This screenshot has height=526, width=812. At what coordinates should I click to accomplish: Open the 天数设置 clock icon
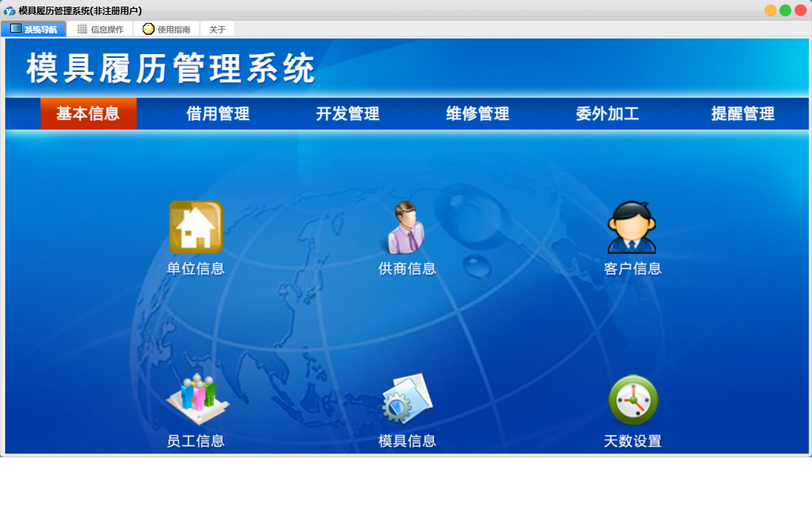tap(633, 399)
